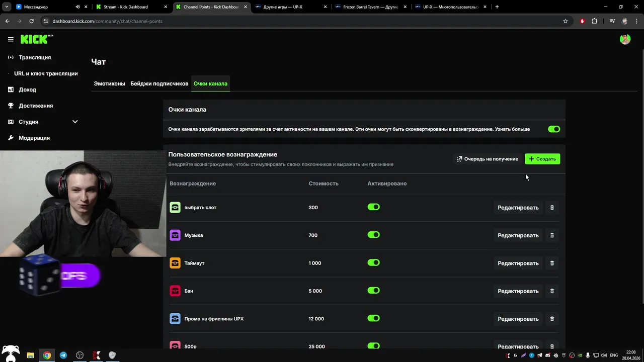The width and height of the screenshot is (644, 362).
Task: Open the Бейджи подписчиков tab
Action: pos(159,83)
